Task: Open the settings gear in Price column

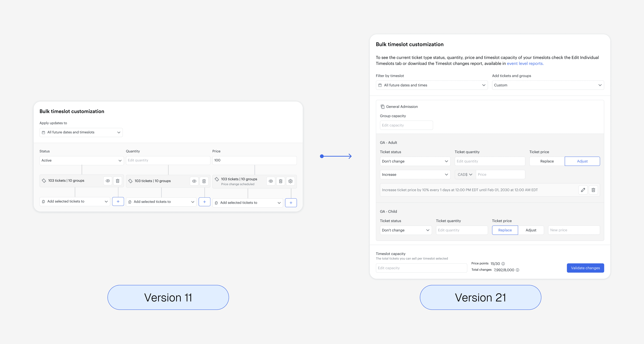Action: tap(290, 181)
